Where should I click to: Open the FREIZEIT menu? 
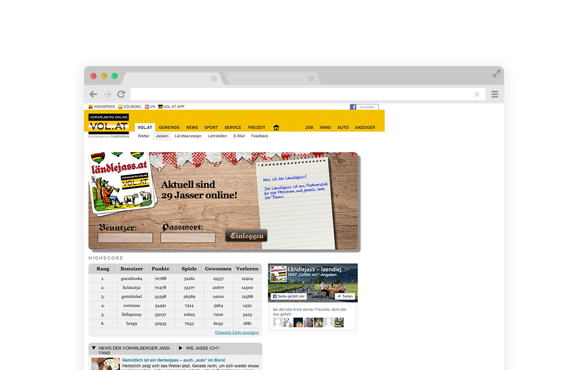[257, 128]
